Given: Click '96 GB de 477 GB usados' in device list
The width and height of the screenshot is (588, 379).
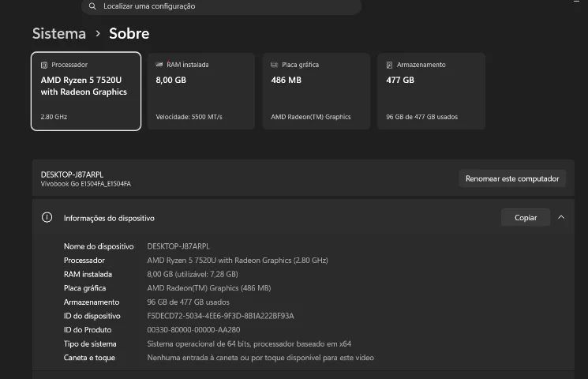Looking at the screenshot, I should [x=188, y=302].
